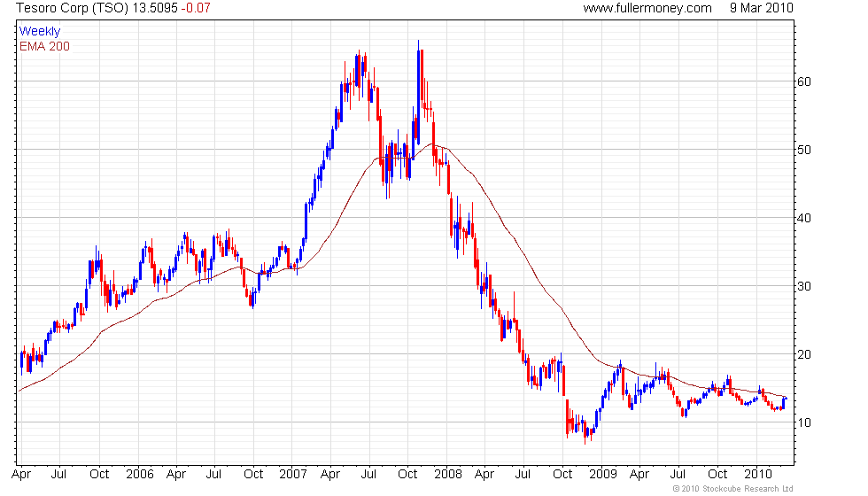This screenshot has height=496, width=868.
Task: Click the 2008 year label on time axis
Action: (x=448, y=474)
